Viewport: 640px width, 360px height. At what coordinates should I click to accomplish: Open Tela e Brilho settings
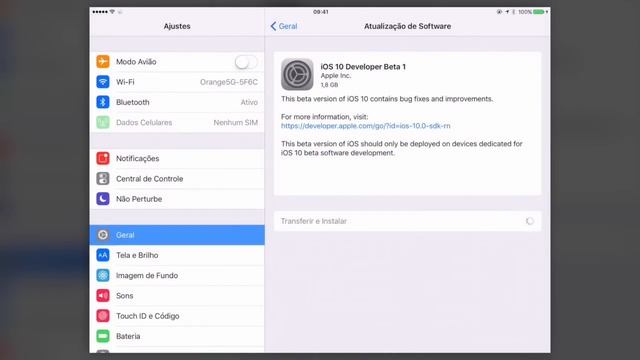pyautogui.click(x=177, y=255)
